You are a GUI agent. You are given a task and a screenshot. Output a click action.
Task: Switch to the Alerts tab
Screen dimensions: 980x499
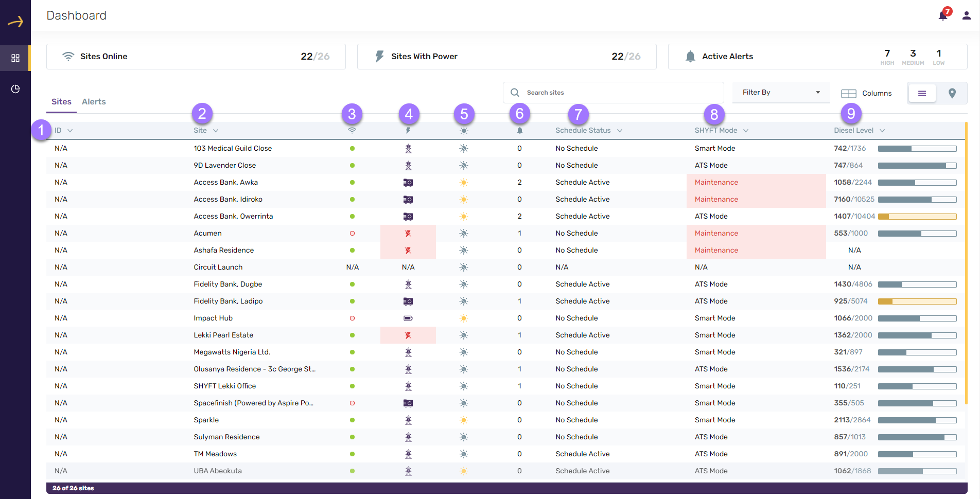94,102
